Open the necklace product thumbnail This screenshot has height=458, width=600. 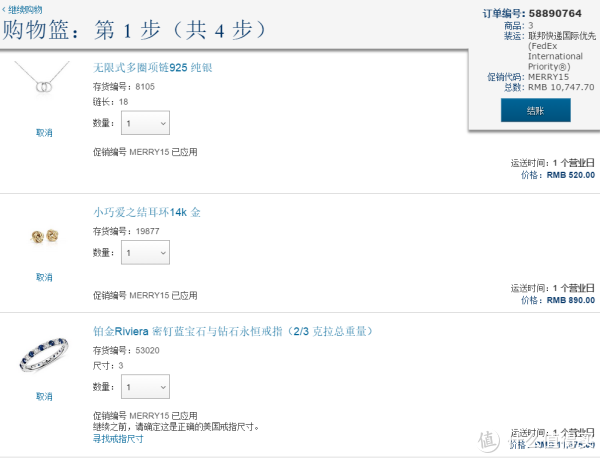pos(43,78)
